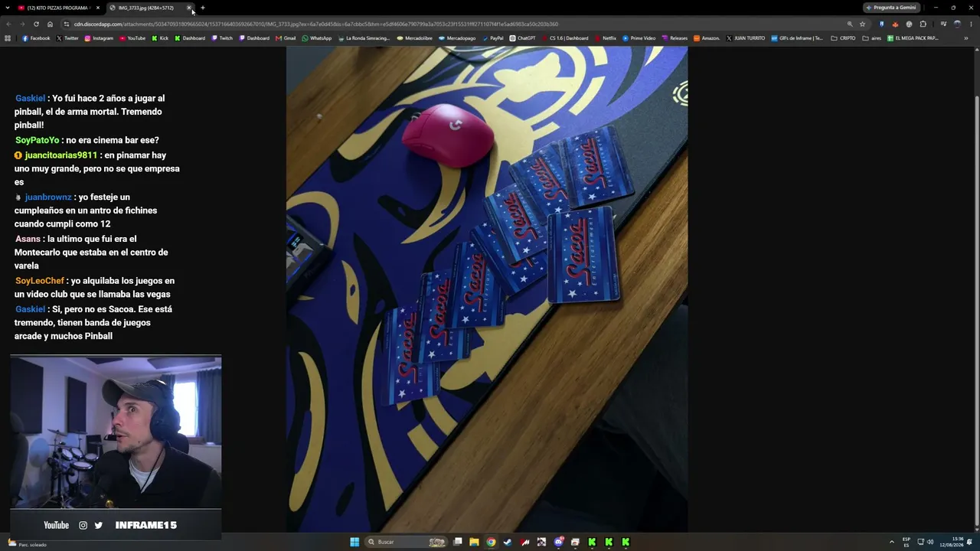The width and height of the screenshot is (980, 551).
Task: Reload the current page
Action: point(36,24)
